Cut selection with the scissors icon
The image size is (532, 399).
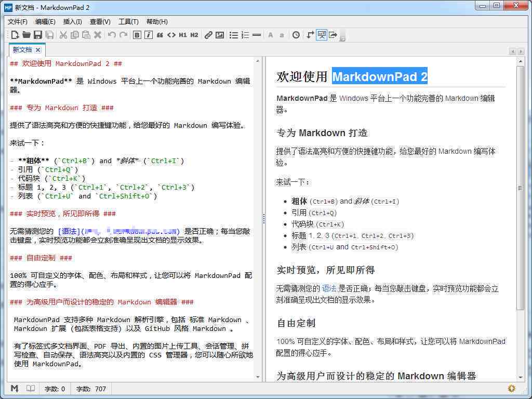tap(63, 35)
